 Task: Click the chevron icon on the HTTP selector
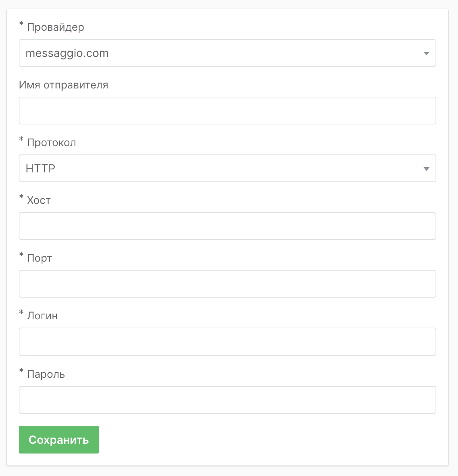[426, 169]
